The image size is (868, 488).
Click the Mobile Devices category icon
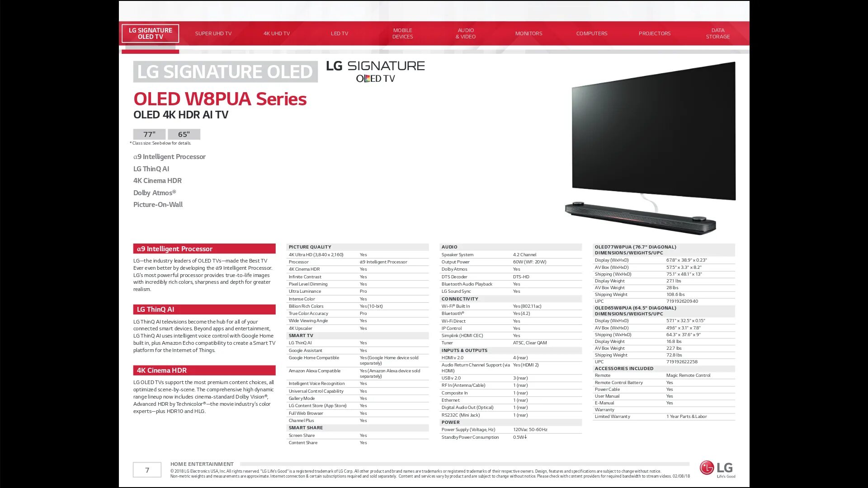(402, 33)
